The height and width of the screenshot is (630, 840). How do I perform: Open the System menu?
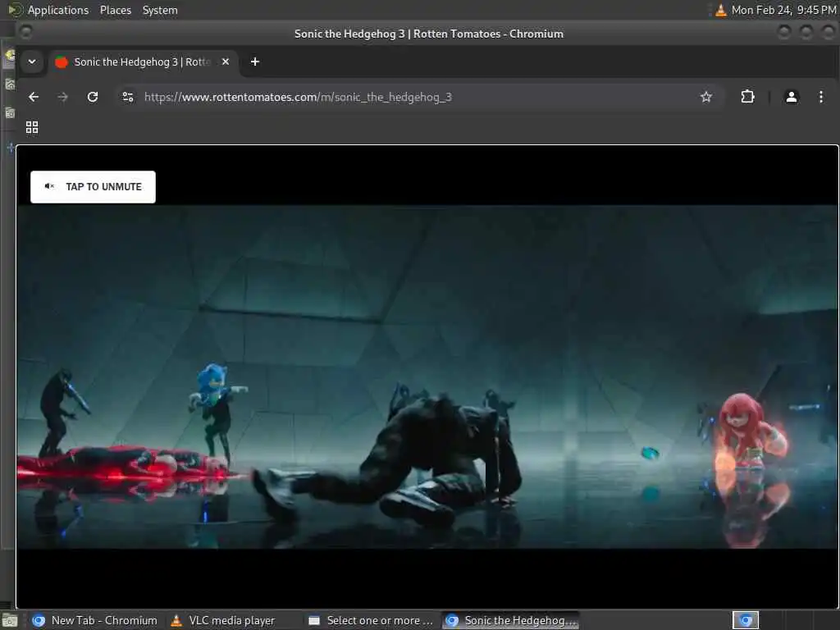click(160, 10)
